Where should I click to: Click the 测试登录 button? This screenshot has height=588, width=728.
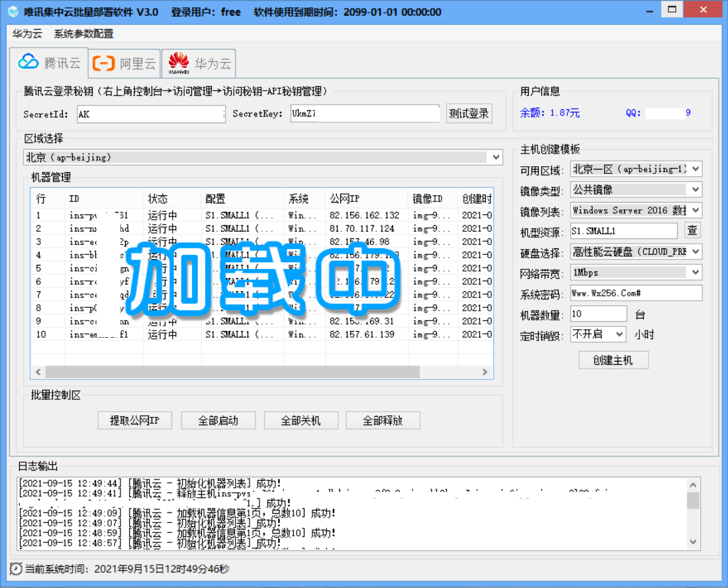(469, 113)
